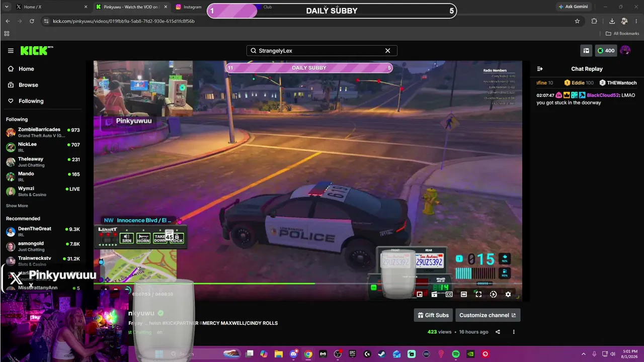This screenshot has height=362, width=644.
Task: Open browser extensions puzzle icon
Action: tap(594, 21)
